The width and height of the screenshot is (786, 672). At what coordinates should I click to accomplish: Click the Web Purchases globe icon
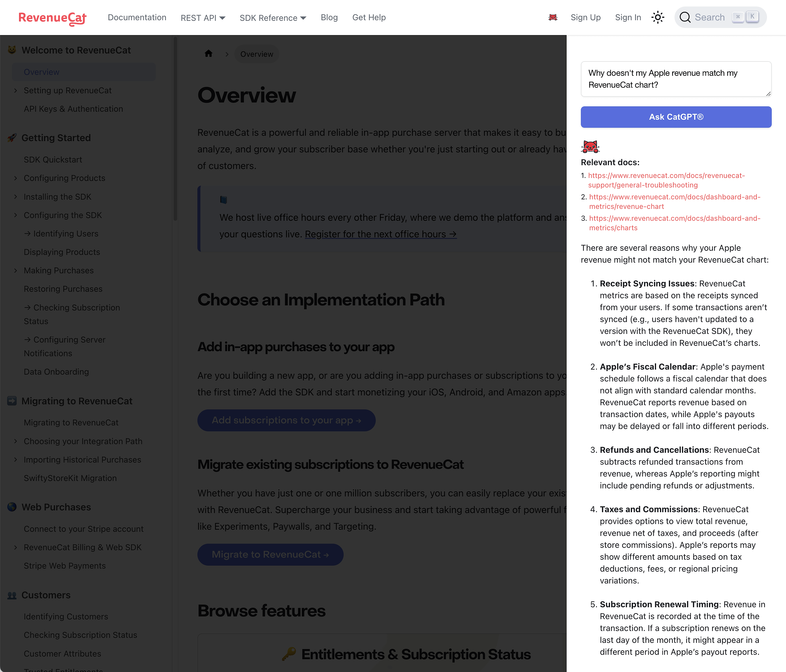coord(12,507)
